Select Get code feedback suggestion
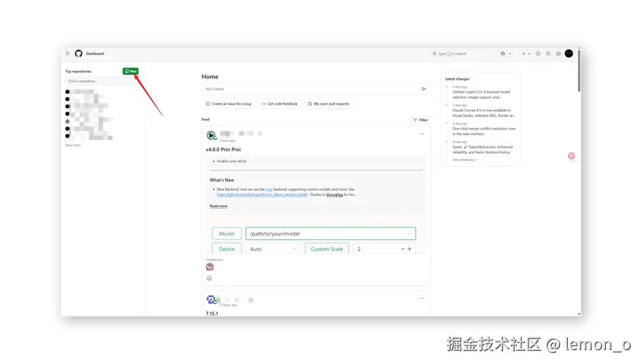This screenshot has width=642, height=364. [280, 104]
